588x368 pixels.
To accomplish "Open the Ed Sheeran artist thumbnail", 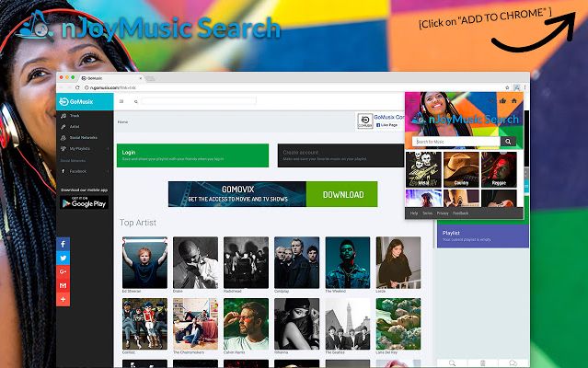I will coord(144,262).
